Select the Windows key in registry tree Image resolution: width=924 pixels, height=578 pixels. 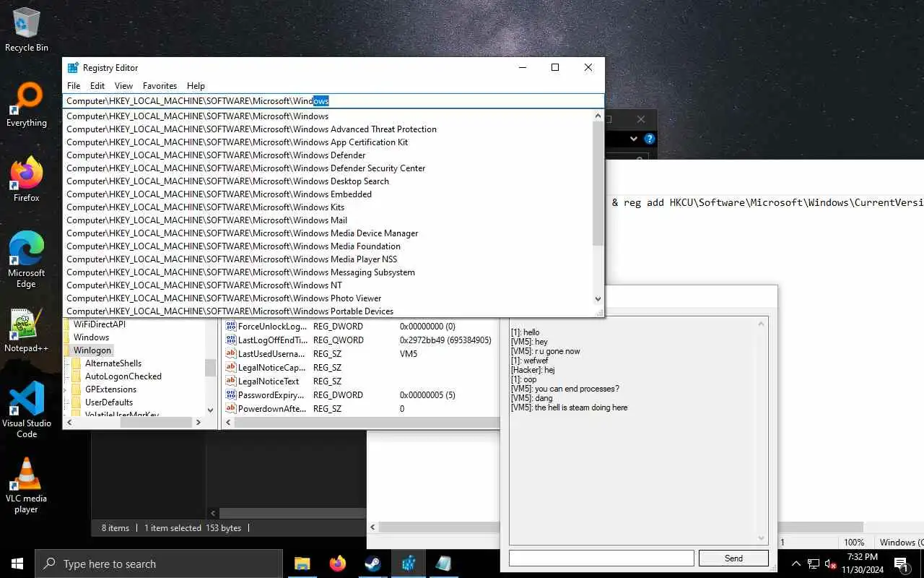[91, 337]
